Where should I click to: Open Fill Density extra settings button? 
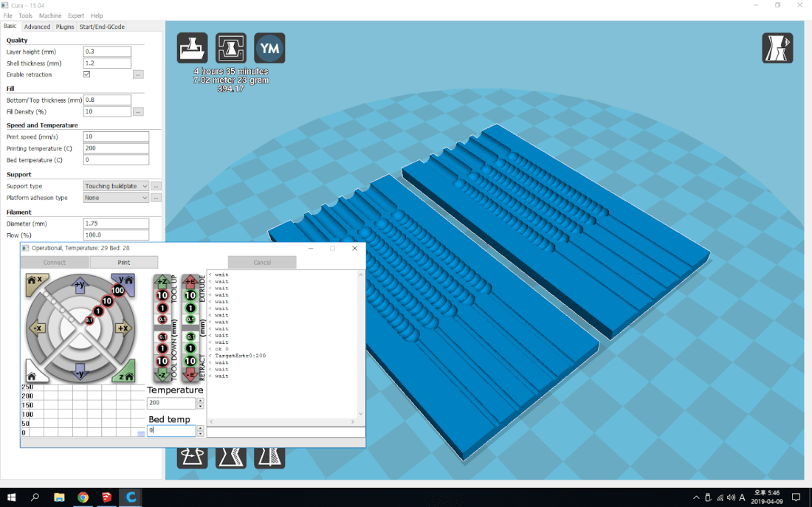[x=138, y=112]
